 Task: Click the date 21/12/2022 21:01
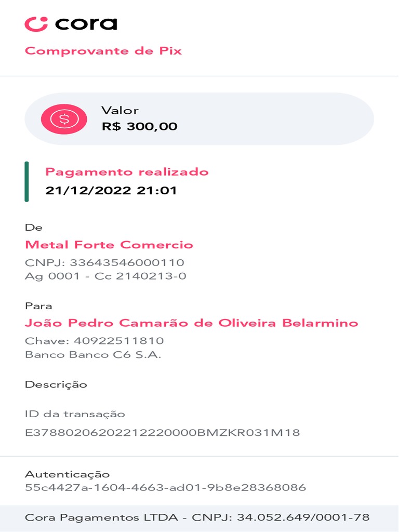point(111,191)
